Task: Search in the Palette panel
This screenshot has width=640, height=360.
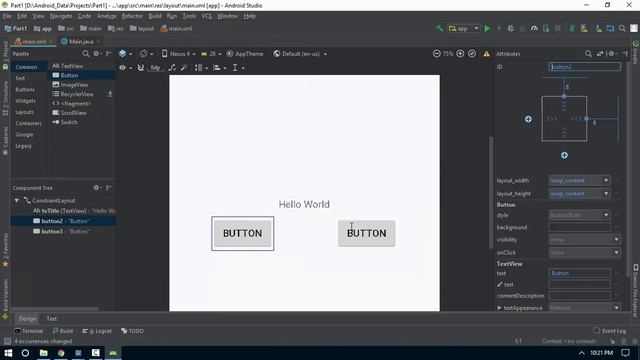Action: point(85,53)
